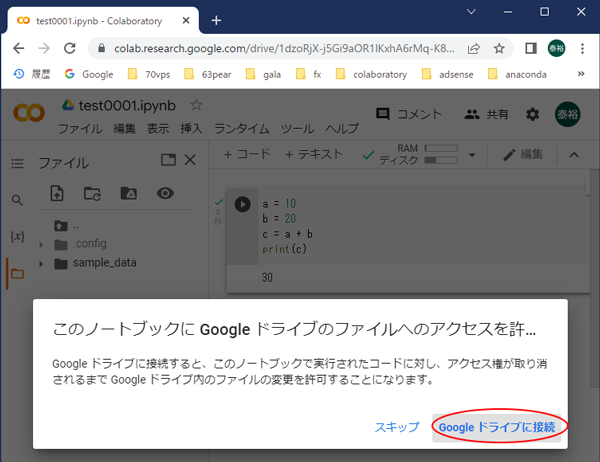Screen dimensions: 600x462
Task: Mount Google Drive icon in file panel
Action: point(129,193)
